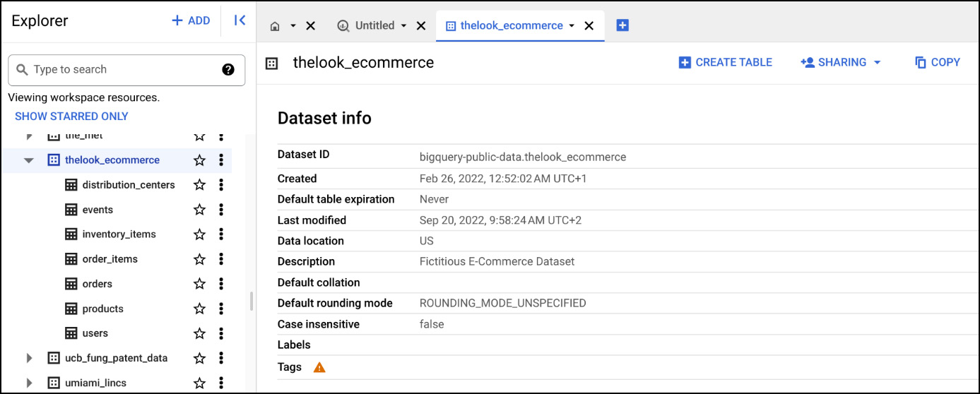Click the Dataset ID value bigquery-public-data.thelook_ecommerce
Screen dimensions: 980x394
[523, 157]
